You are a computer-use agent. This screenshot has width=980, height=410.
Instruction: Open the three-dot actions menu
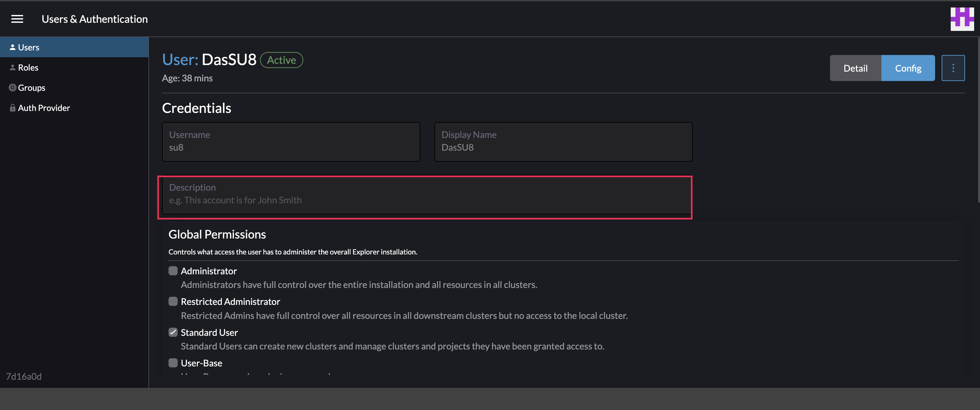coord(953,68)
